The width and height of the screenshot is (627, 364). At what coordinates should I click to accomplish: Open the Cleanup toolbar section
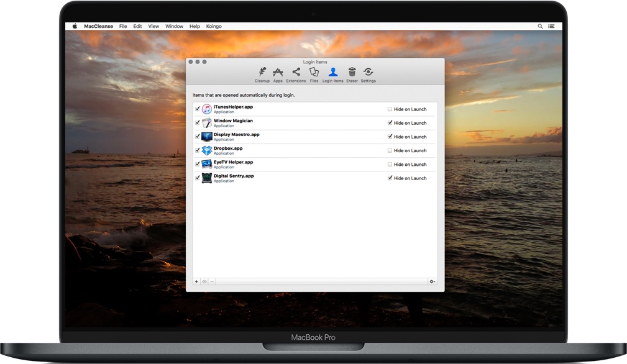click(x=262, y=75)
